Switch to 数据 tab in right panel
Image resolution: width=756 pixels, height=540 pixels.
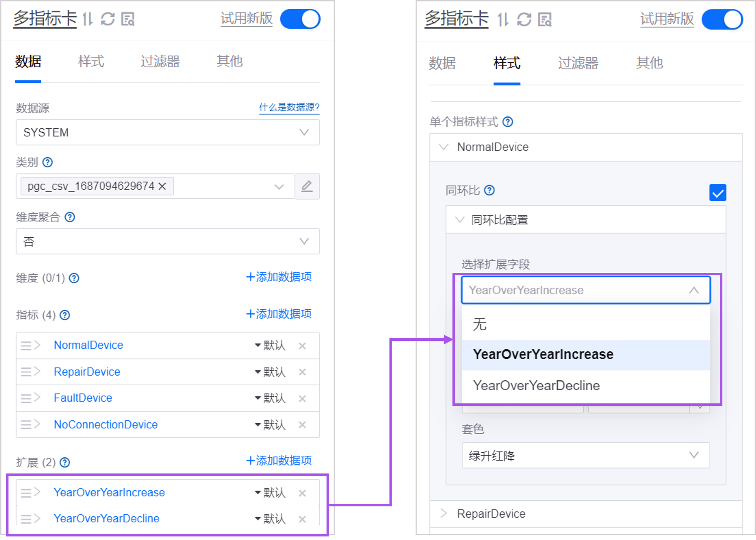coord(442,63)
